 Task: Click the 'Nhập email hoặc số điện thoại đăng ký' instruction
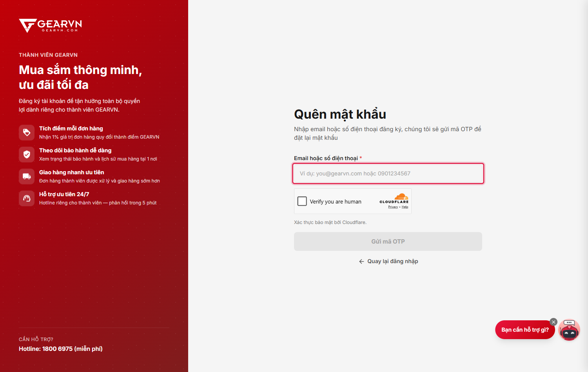click(388, 134)
